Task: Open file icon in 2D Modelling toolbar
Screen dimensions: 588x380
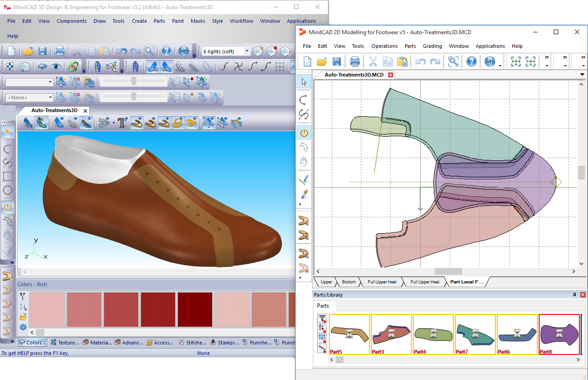Action: pos(322,62)
